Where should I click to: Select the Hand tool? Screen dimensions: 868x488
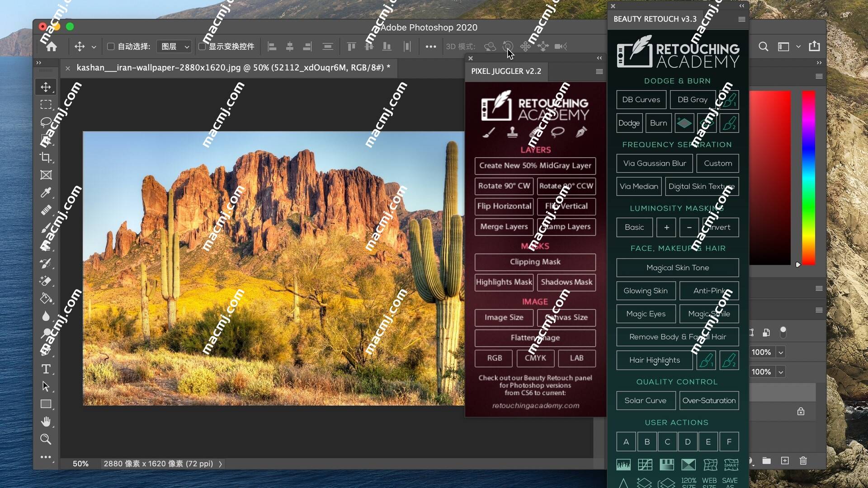click(x=46, y=422)
